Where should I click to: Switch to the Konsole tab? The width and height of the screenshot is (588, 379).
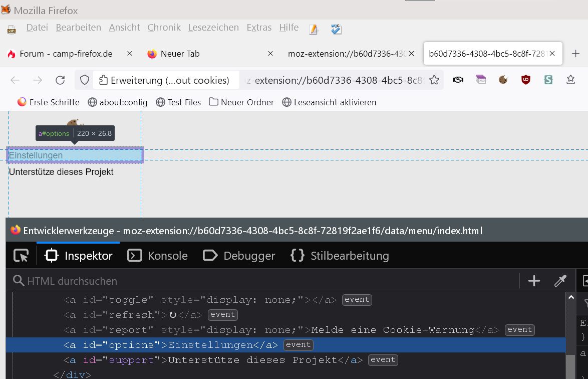pos(158,256)
